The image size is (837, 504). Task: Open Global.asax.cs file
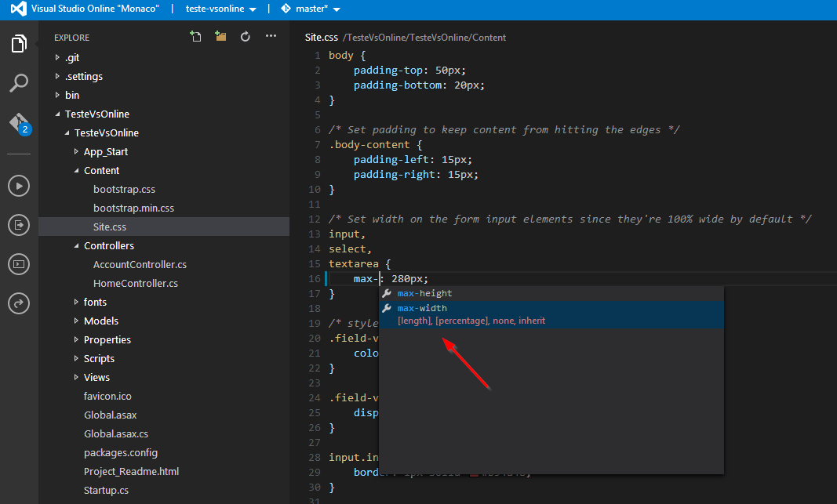click(x=116, y=433)
